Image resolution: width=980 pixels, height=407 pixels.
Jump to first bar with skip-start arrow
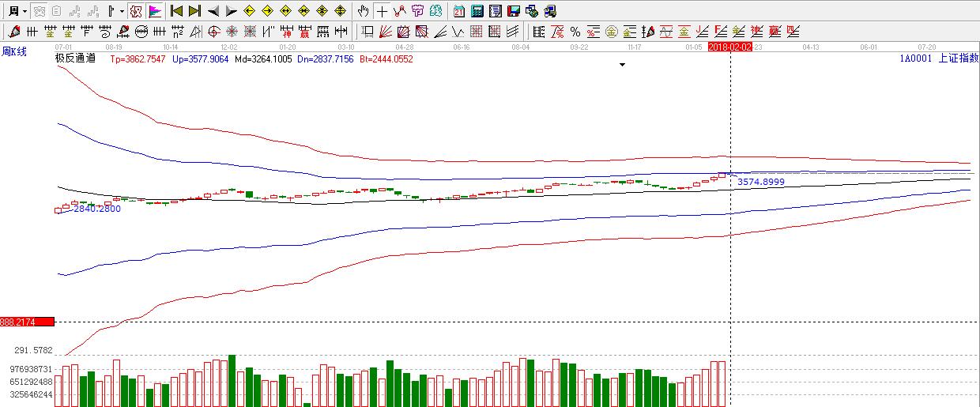[x=177, y=11]
